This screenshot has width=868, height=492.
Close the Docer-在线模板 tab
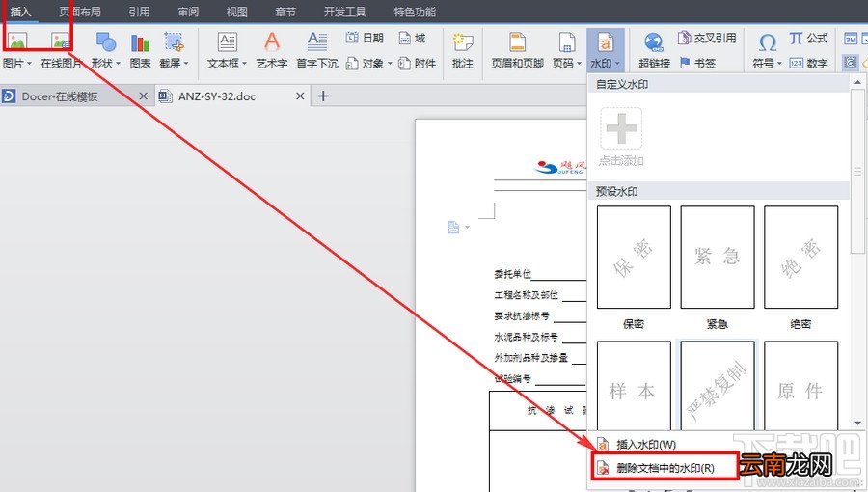(x=144, y=96)
